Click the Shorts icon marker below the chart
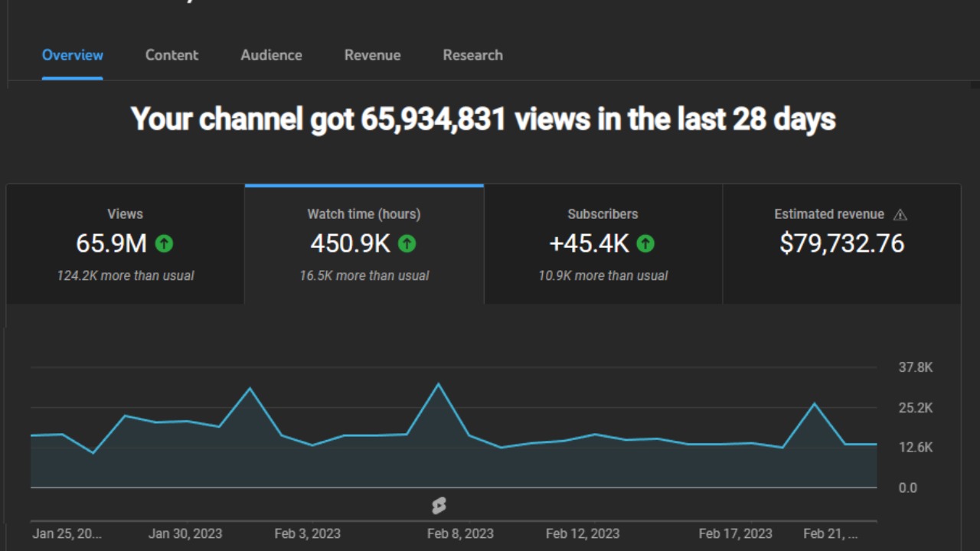This screenshot has height=551, width=980. (x=439, y=505)
